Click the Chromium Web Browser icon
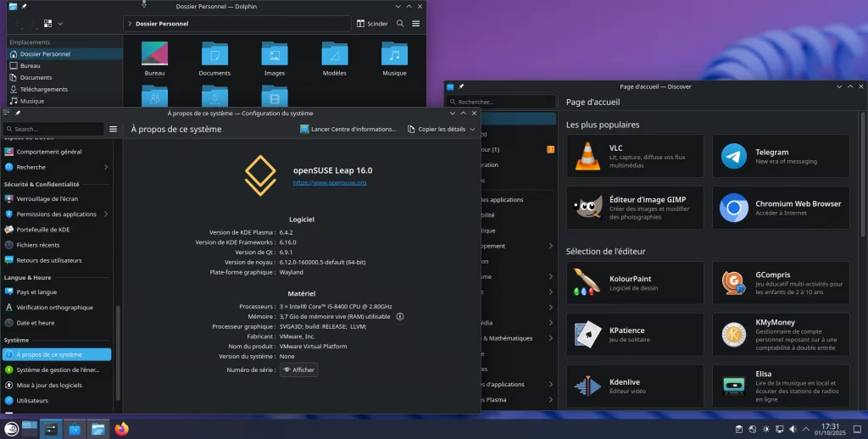 [x=734, y=208]
